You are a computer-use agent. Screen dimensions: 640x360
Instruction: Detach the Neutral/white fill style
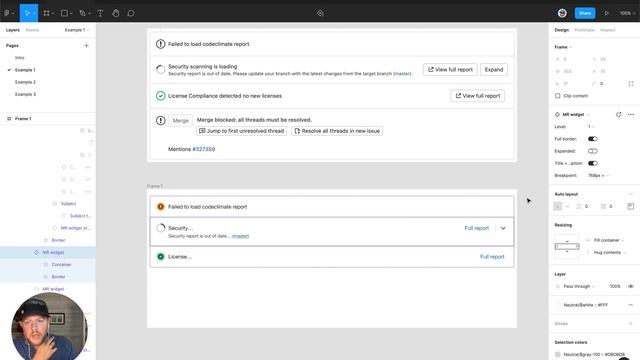click(631, 305)
